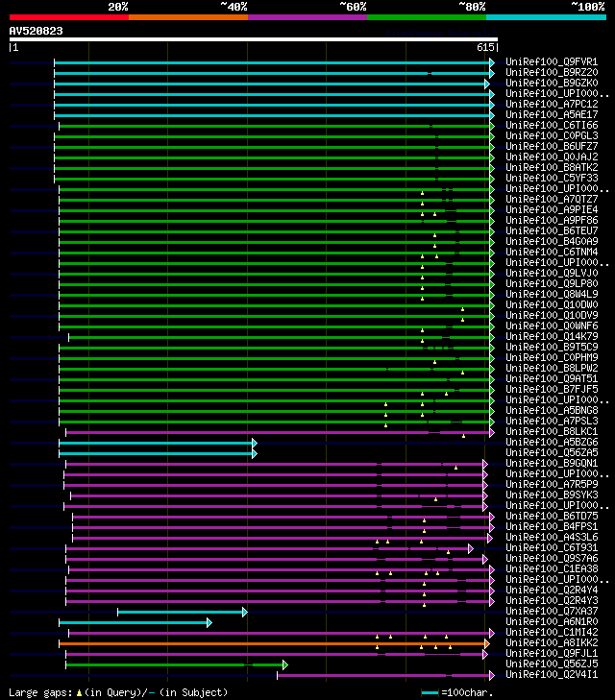Open the UniRef100_Q2R4Y3 hit
This screenshot has height=700, width=615.
tap(552, 601)
